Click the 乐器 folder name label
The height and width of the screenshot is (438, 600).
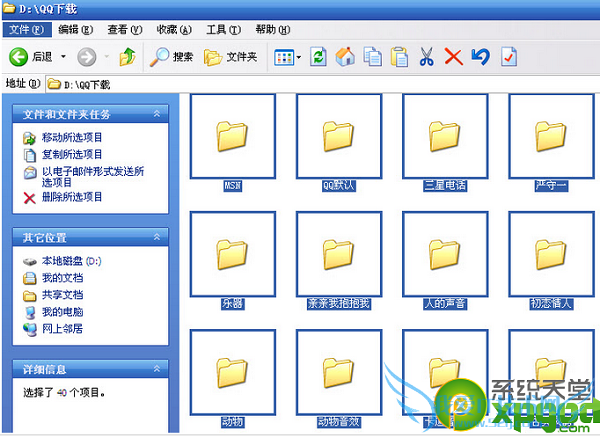pyautogui.click(x=233, y=304)
